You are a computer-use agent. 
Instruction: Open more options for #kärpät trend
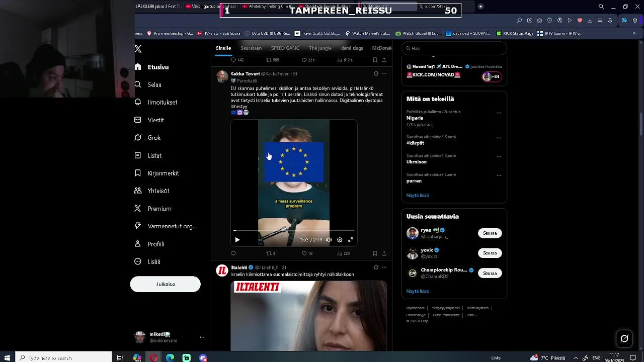point(499,138)
